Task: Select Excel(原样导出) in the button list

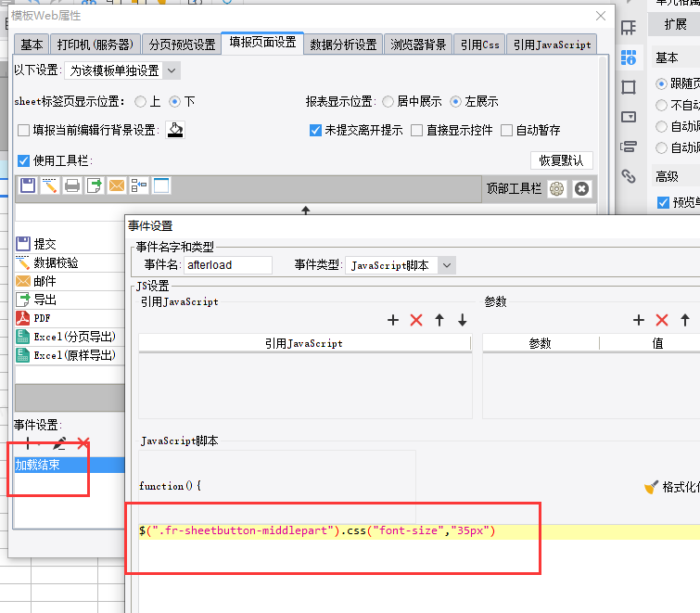Action: (x=70, y=355)
